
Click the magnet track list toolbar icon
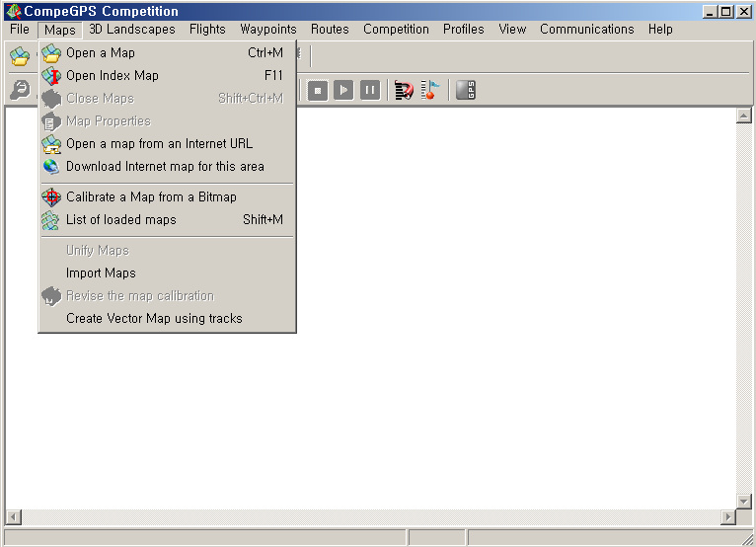click(x=404, y=90)
